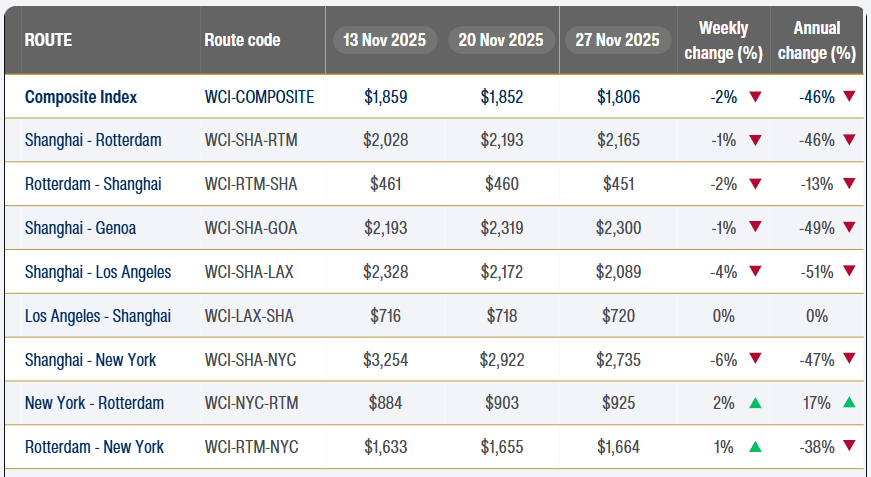The height and width of the screenshot is (477, 871).
Task: Select the 20 Nov 2025 date column header
Action: tap(501, 40)
